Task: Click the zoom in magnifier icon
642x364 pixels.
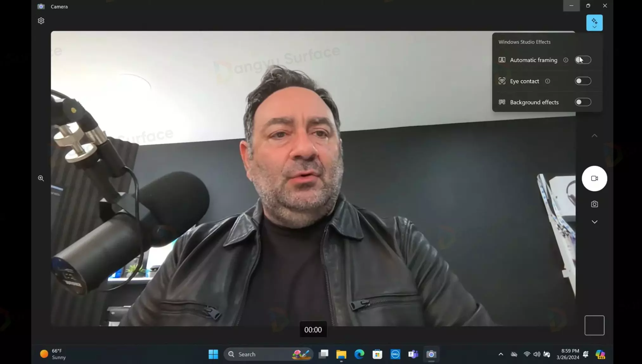Action: pyautogui.click(x=41, y=178)
